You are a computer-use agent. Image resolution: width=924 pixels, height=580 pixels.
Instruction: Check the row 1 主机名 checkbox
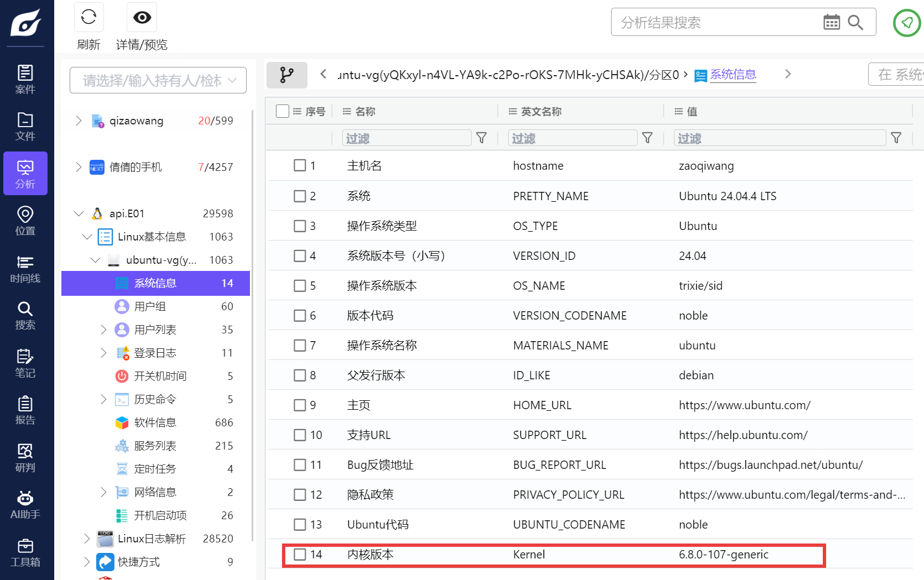coord(300,165)
